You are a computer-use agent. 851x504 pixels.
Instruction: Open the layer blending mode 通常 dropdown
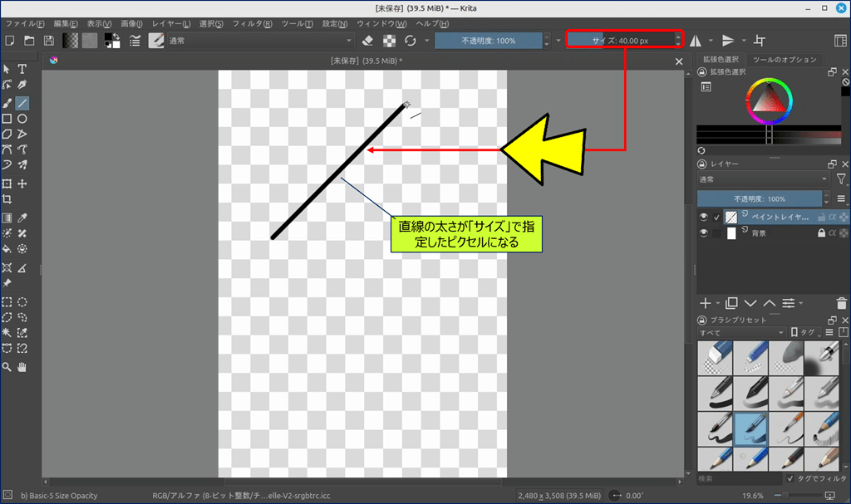coord(763,179)
